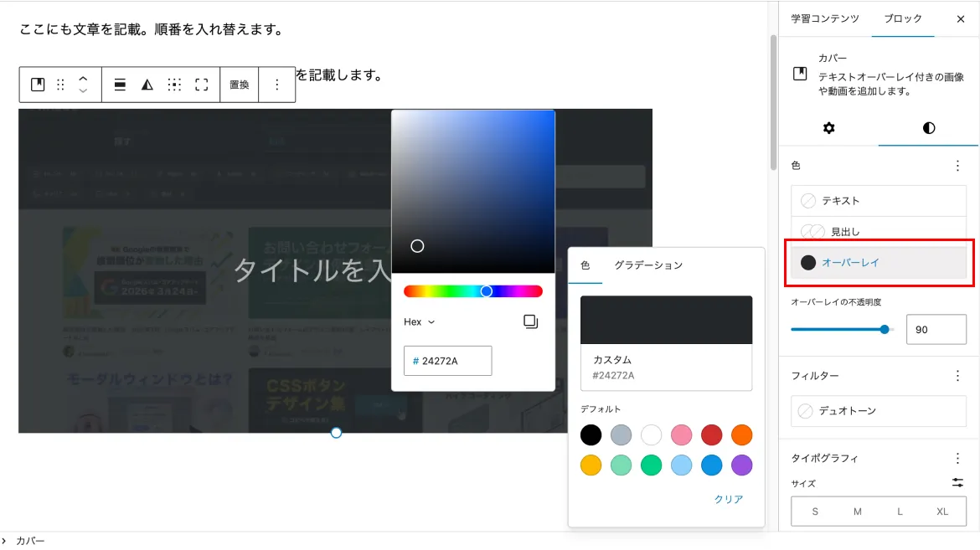
Task: Click the Cover block type icon in toolbar
Action: [x=38, y=85]
